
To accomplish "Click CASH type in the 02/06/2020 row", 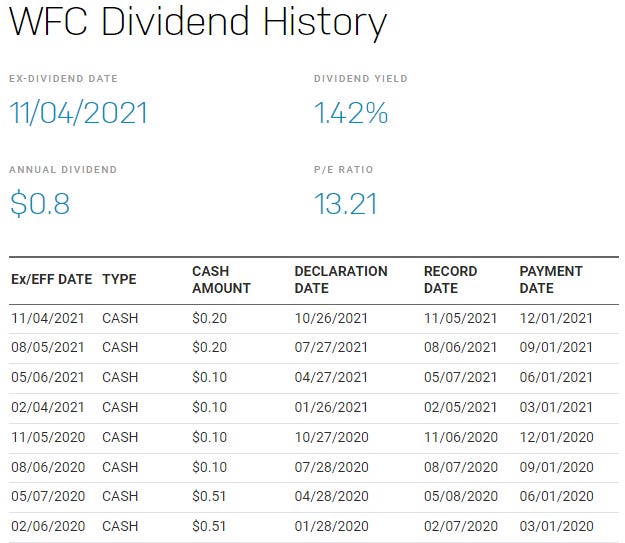I will pos(120,526).
